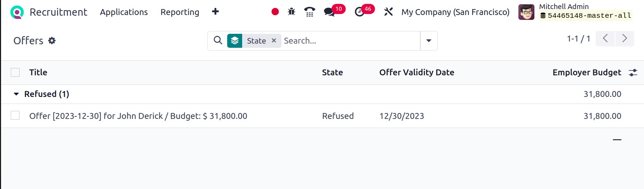The height and width of the screenshot is (189, 644).
Task: Toggle the select-all checkbox in header
Action: [x=15, y=72]
